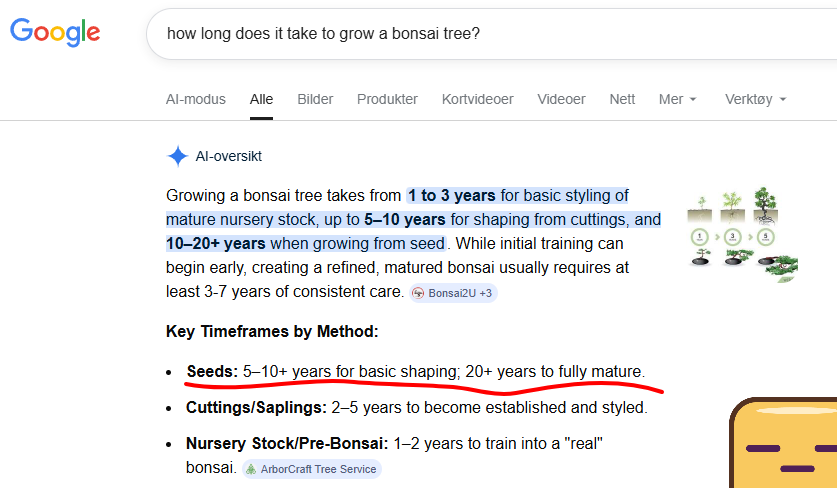
Task: Click the underlined Seeds bullet text
Action: [x=415, y=371]
